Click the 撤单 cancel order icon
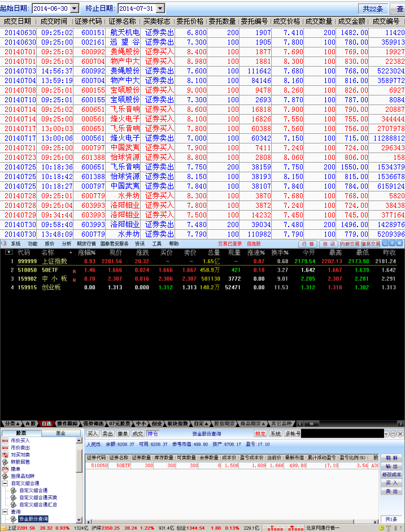405x532 pixels. pos(6,469)
